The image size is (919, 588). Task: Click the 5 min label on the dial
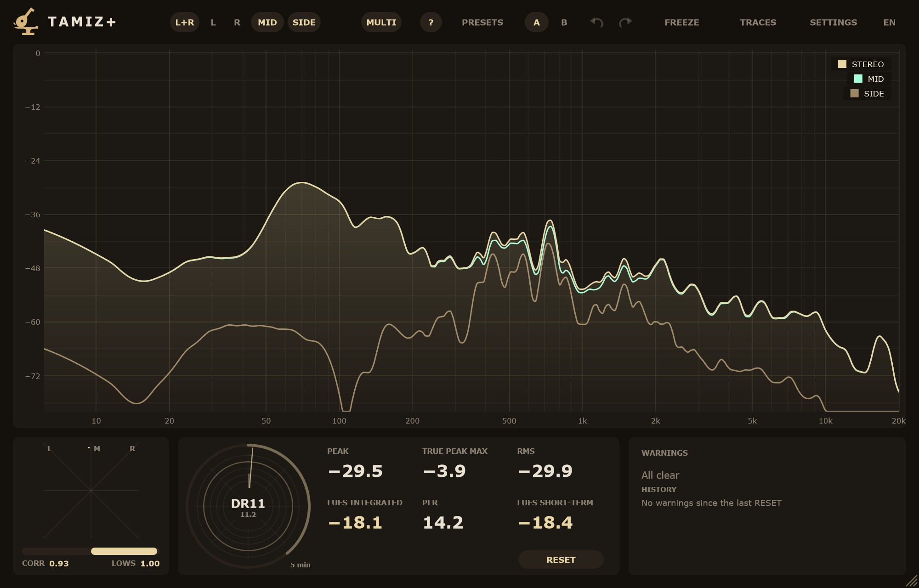click(x=301, y=565)
